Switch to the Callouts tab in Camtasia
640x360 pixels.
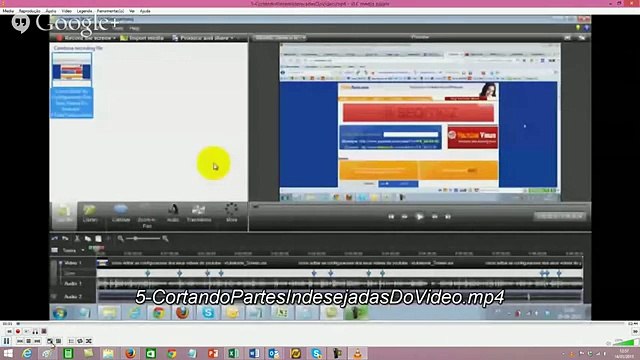point(121,213)
